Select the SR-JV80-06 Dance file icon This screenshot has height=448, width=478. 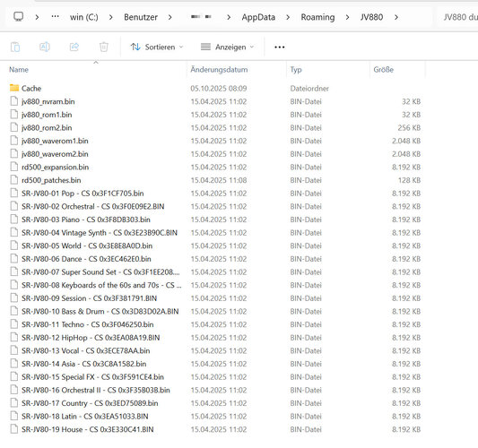coord(14,258)
